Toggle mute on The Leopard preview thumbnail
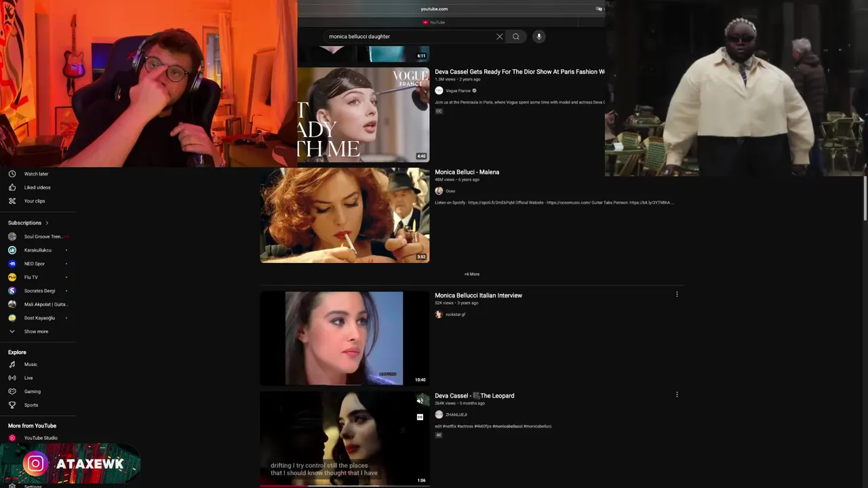The image size is (868, 488). 420,401
